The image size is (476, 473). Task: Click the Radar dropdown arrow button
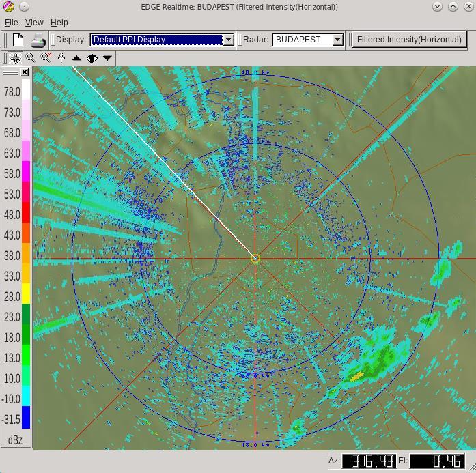337,40
